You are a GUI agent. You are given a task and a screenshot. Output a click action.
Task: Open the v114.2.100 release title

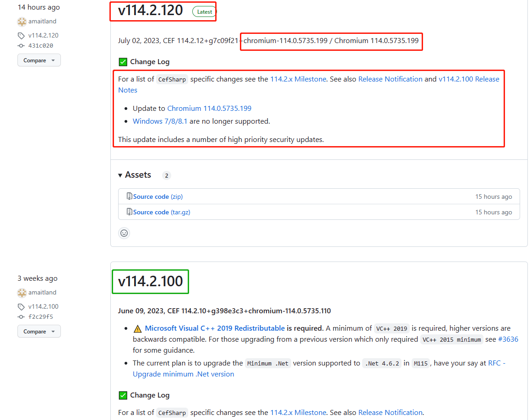(x=150, y=282)
